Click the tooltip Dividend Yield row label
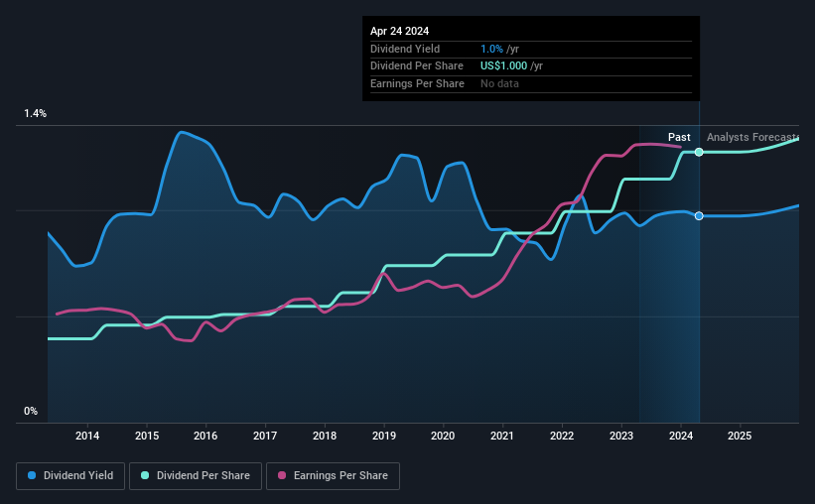The height and width of the screenshot is (504, 815). 405,49
